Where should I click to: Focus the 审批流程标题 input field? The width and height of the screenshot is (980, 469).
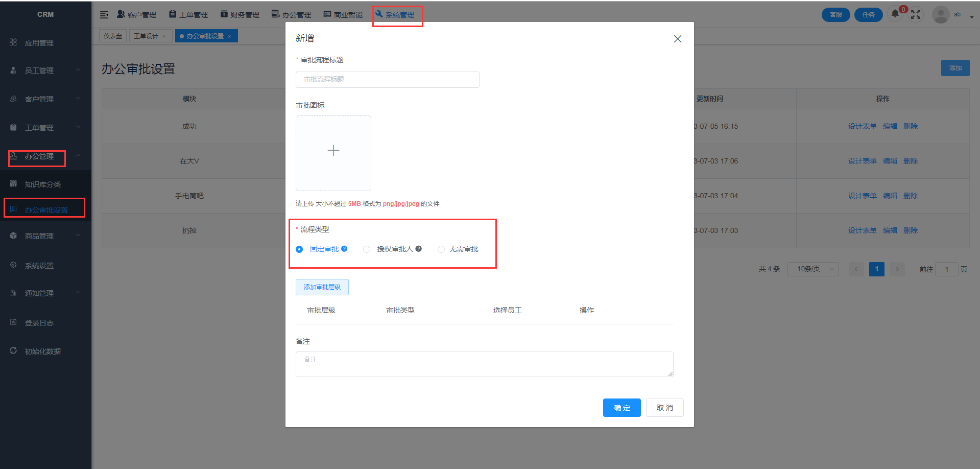pyautogui.click(x=388, y=80)
